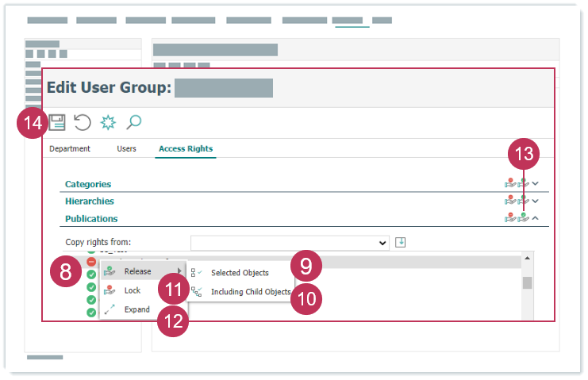Click release-all icon in Hierarchies row
This screenshot has height=380, width=588.
[523, 202]
